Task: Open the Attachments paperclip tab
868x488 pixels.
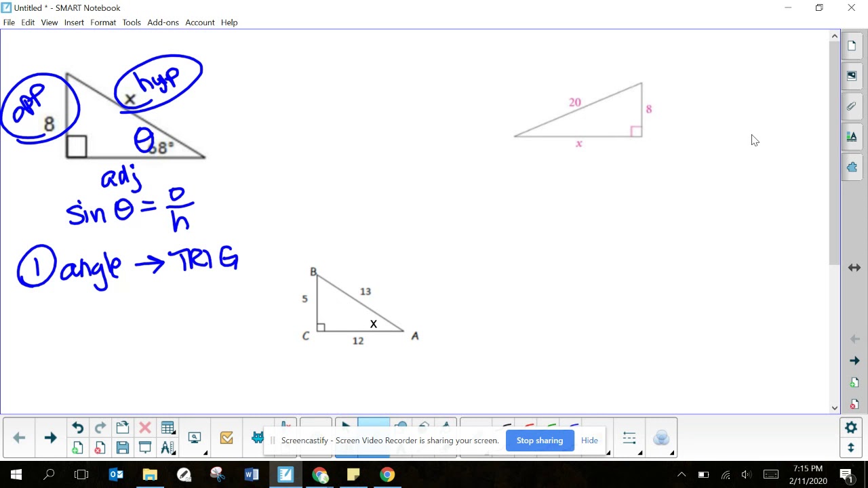Action: coord(852,106)
